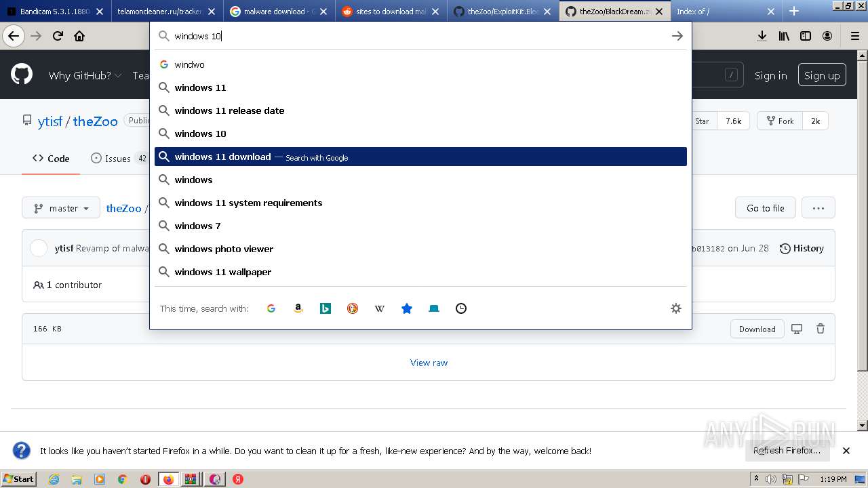Launch Google Chrome from taskbar
Viewport: 868px width, 488px height.
[x=122, y=479]
